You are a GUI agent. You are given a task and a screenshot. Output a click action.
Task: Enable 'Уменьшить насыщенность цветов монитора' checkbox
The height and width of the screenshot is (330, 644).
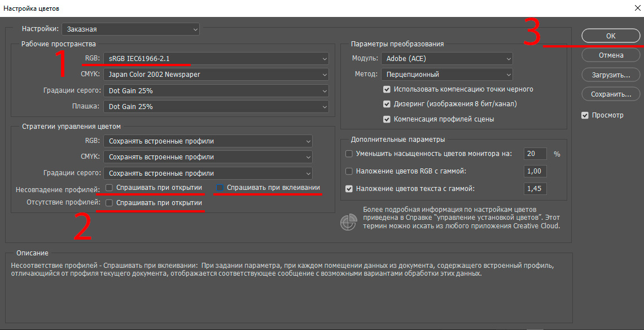click(349, 154)
